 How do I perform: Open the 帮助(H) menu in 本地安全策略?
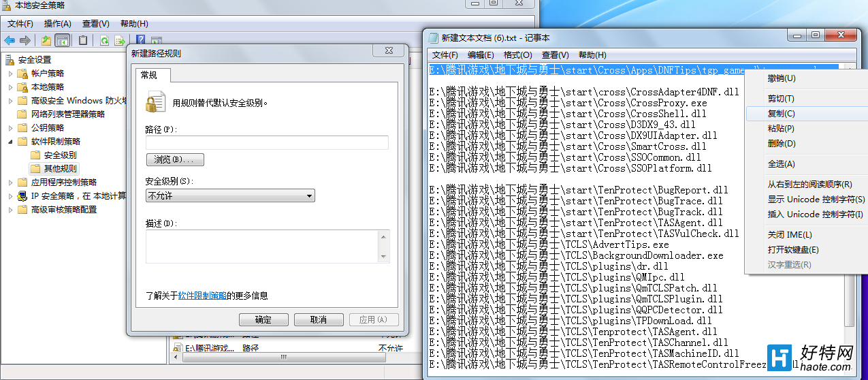click(x=134, y=24)
